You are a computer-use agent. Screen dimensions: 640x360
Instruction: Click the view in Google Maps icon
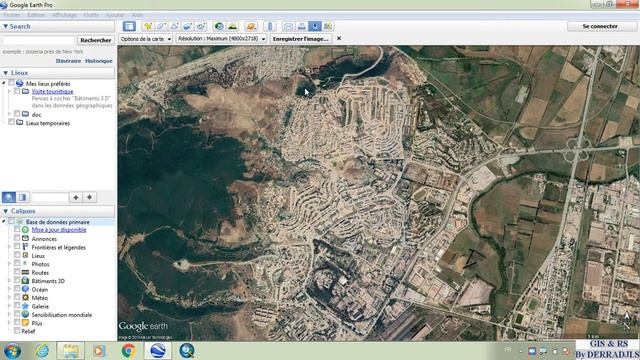[x=328, y=26]
